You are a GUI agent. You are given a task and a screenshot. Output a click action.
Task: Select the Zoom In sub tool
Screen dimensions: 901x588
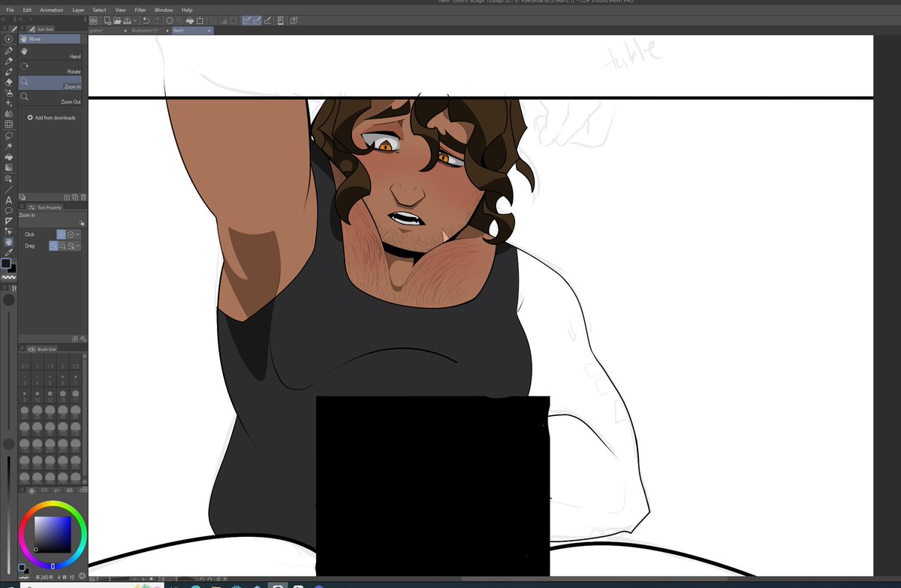click(x=50, y=83)
